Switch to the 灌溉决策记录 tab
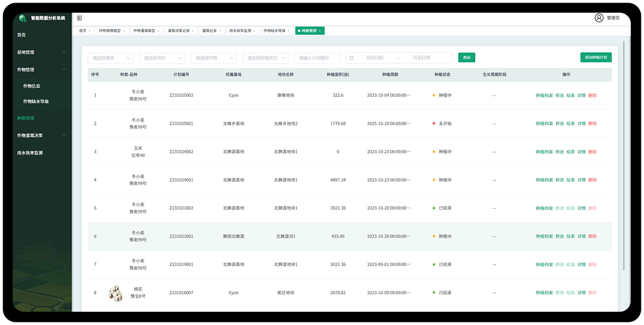 [179, 31]
